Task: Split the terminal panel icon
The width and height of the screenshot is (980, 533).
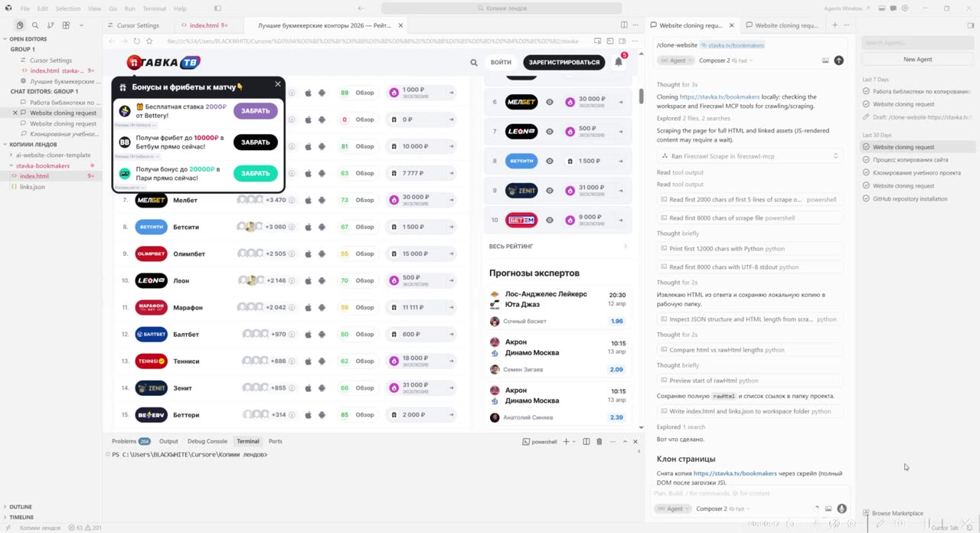Action: pos(586,442)
